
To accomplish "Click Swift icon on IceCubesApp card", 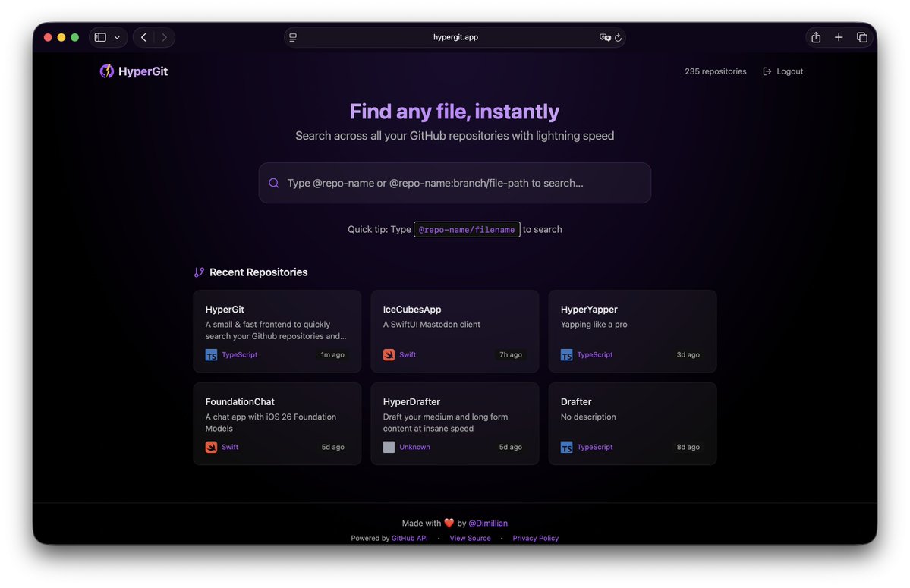I will (x=389, y=355).
